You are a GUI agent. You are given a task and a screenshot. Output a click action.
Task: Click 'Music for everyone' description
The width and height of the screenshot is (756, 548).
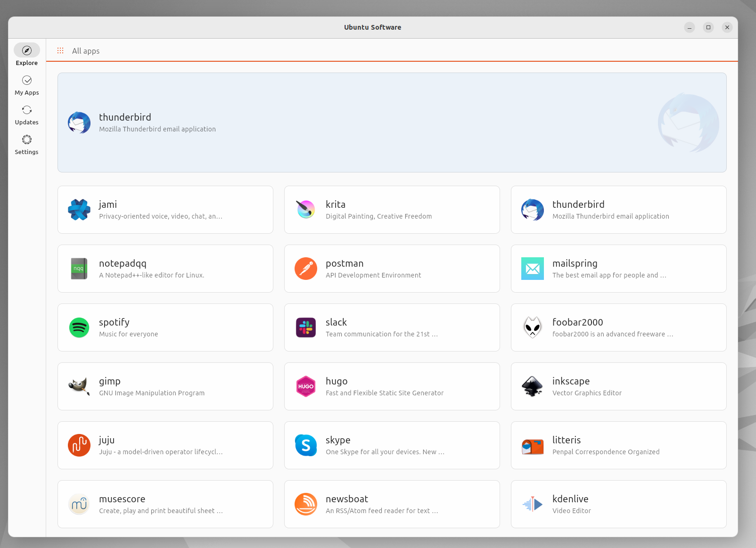[129, 334]
